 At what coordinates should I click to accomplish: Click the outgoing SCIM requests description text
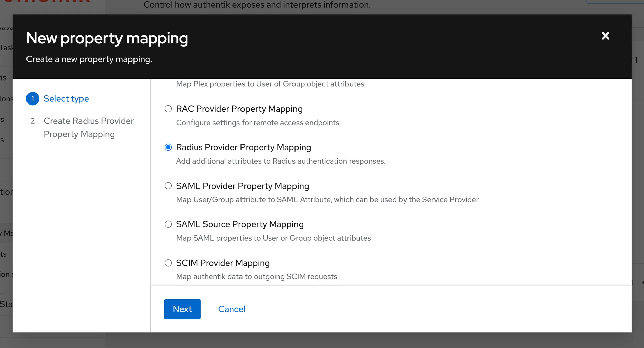257,277
